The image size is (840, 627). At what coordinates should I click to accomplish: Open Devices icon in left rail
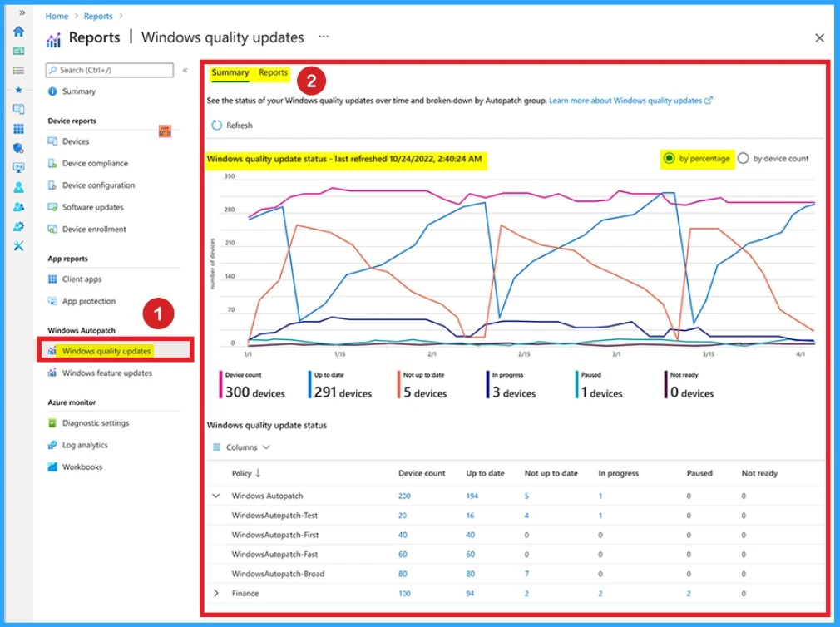(x=19, y=109)
